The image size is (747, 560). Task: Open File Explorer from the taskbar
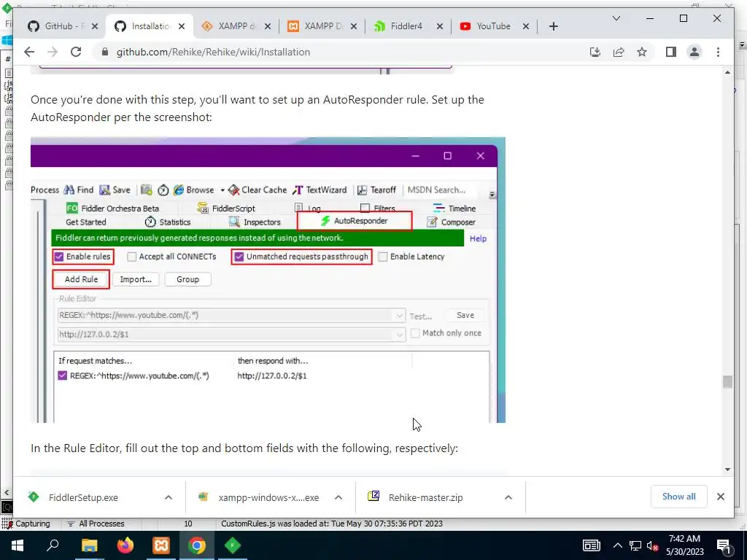[89, 545]
